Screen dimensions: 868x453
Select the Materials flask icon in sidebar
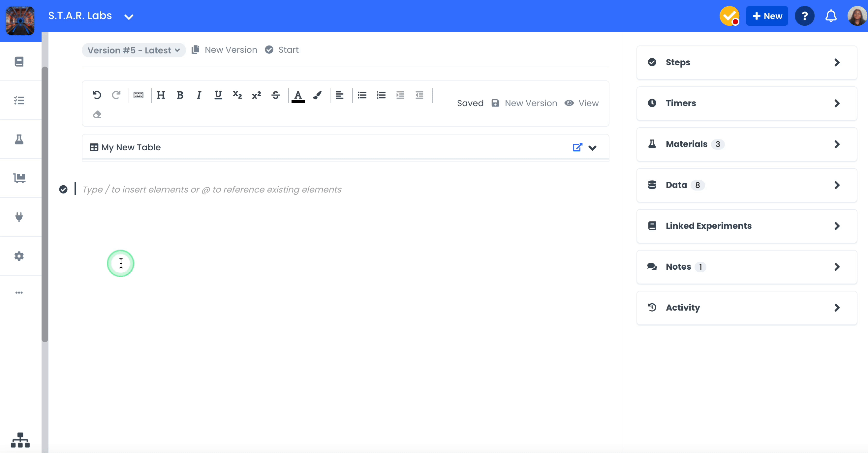19,139
